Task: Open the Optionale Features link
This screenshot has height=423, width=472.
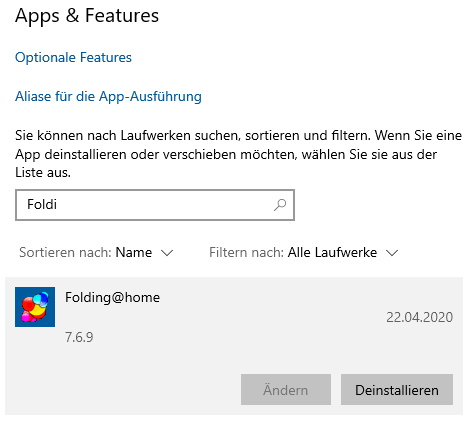Action: coord(73,58)
